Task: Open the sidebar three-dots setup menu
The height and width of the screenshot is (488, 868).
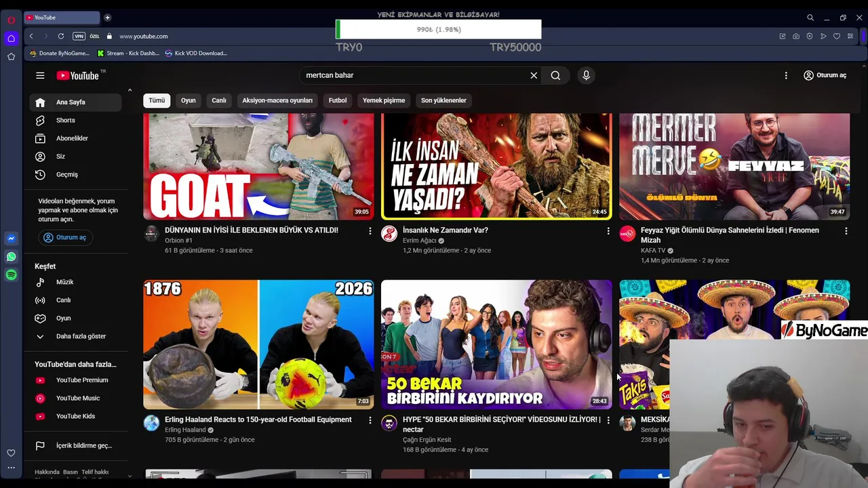Action: tap(11, 468)
